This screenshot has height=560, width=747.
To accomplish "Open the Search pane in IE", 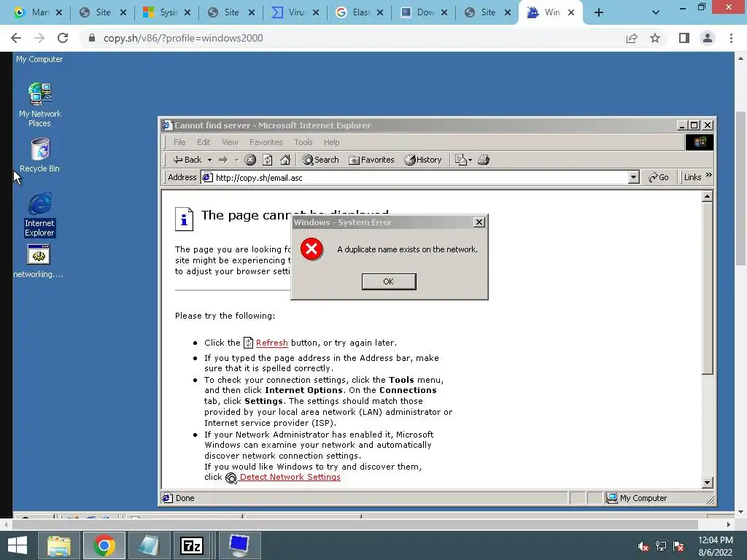I will pyautogui.click(x=321, y=160).
